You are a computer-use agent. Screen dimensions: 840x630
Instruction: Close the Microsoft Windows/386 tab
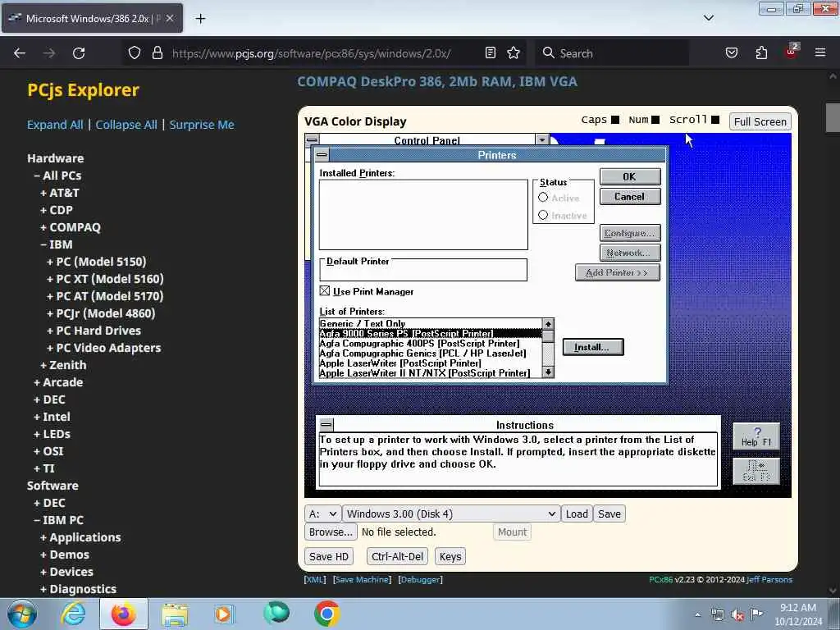coord(170,18)
